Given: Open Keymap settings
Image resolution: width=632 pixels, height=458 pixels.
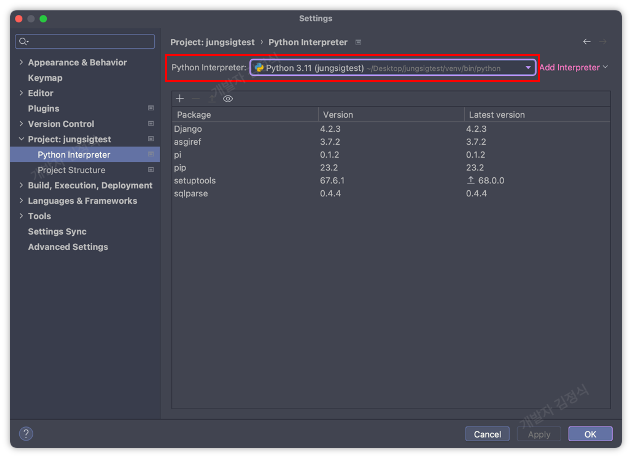Looking at the screenshot, I should [45, 78].
